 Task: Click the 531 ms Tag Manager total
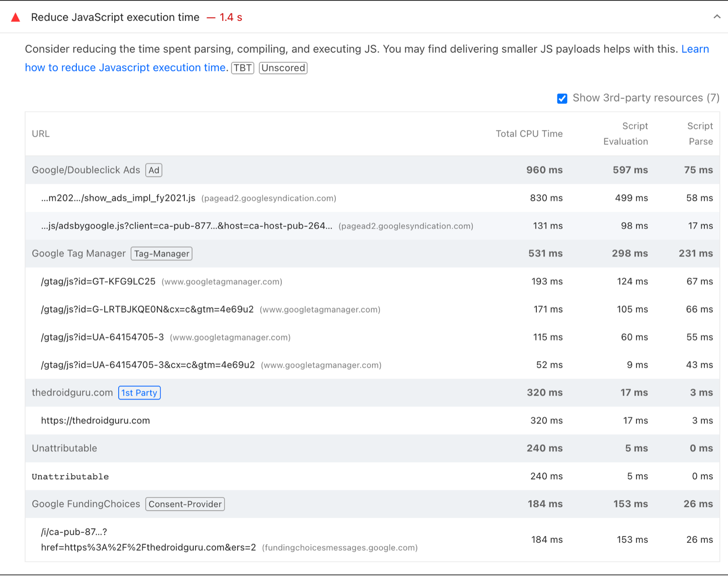coord(546,254)
